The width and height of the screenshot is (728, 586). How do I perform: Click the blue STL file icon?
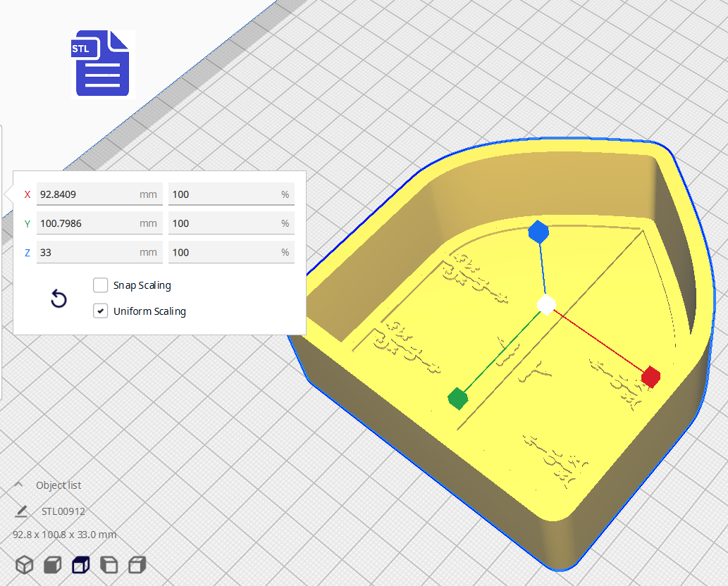pyautogui.click(x=102, y=63)
